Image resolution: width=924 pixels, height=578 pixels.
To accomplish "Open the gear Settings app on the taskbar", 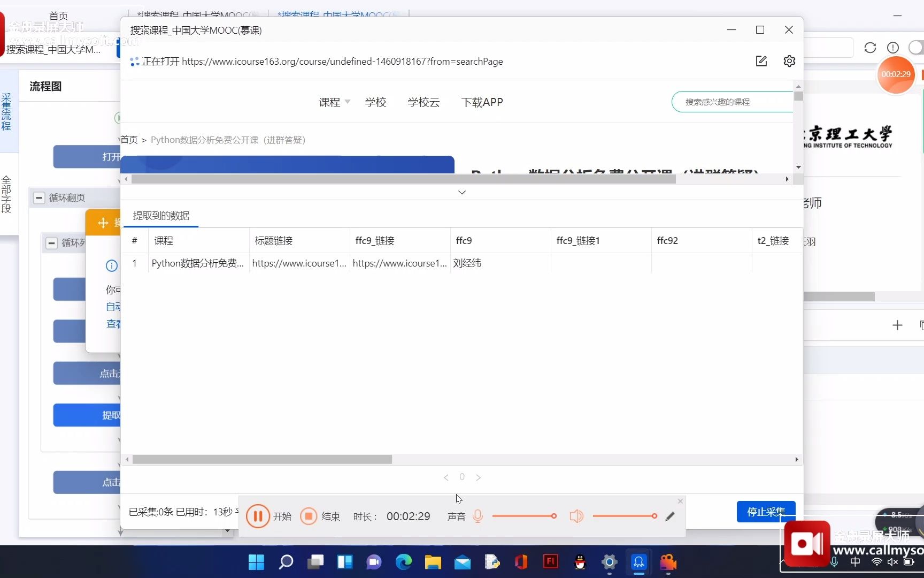I will pos(610,562).
